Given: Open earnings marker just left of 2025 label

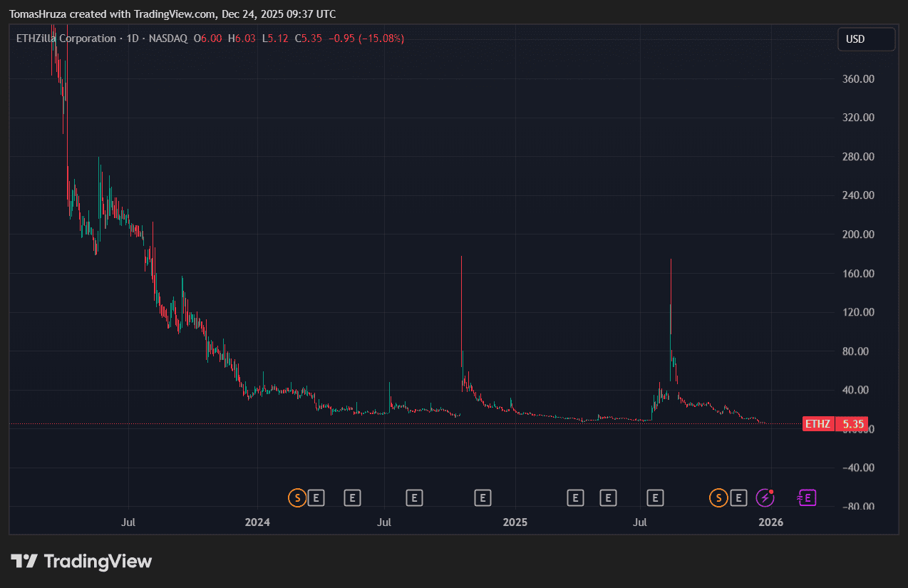Looking at the screenshot, I should [483, 497].
